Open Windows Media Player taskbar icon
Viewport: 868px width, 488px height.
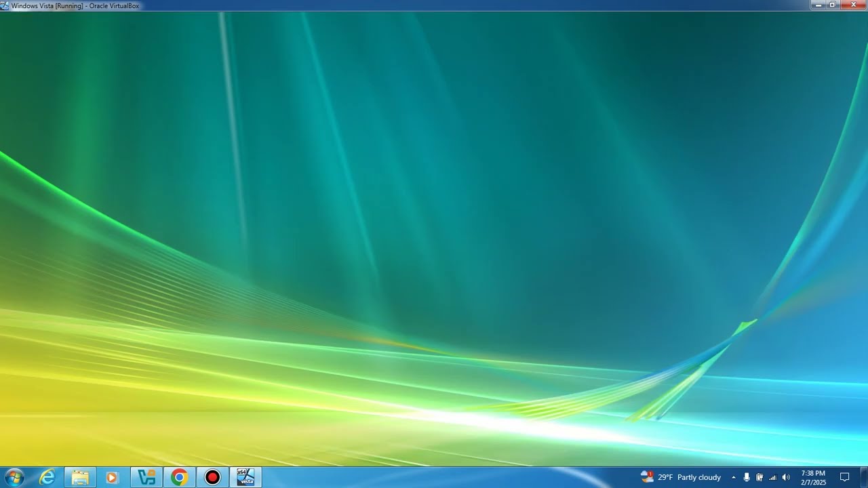point(112,477)
